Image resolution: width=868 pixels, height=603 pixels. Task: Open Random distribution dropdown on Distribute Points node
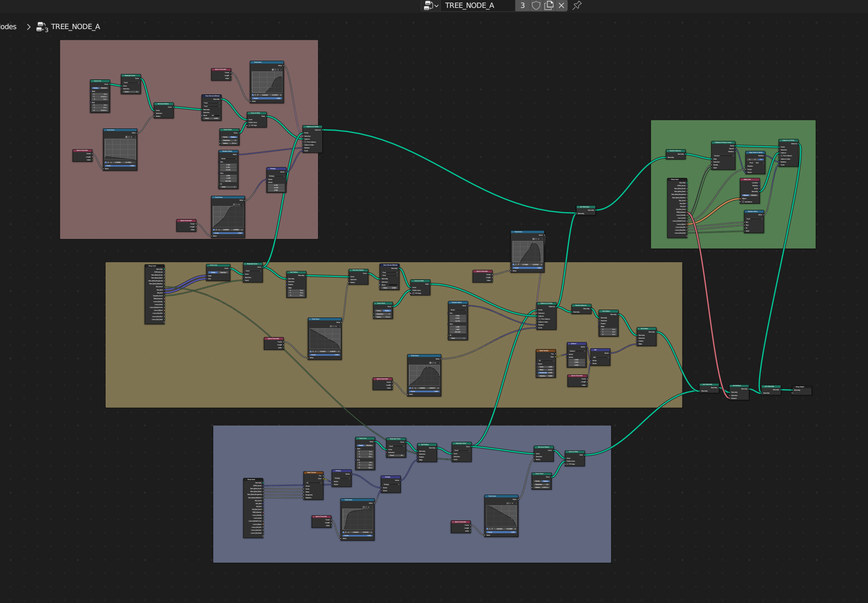pos(723,156)
